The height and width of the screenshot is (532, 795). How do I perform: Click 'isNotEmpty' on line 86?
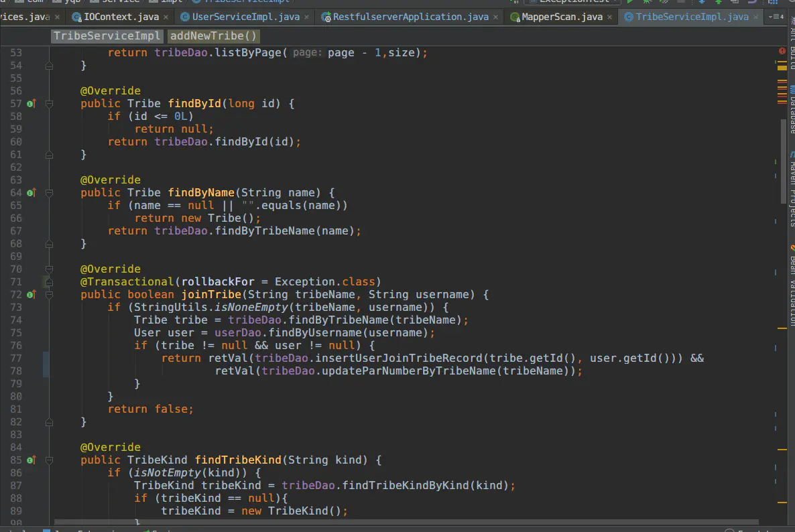168,473
